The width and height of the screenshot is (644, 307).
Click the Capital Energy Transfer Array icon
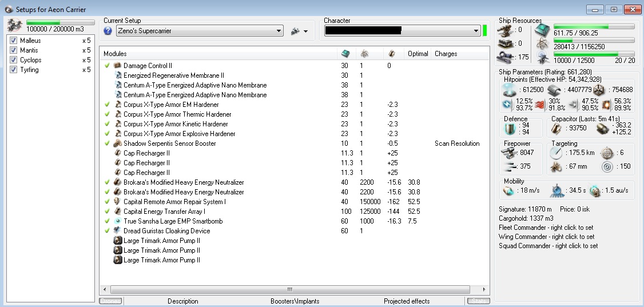pos(118,212)
